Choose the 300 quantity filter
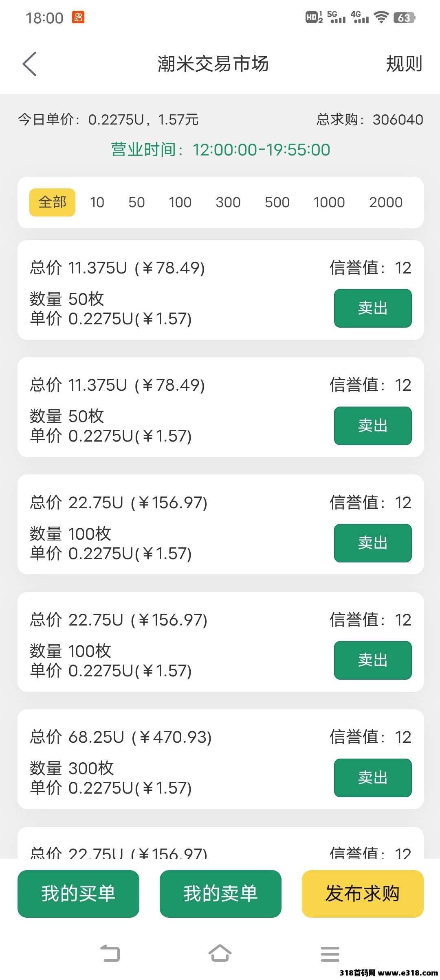 click(x=228, y=202)
